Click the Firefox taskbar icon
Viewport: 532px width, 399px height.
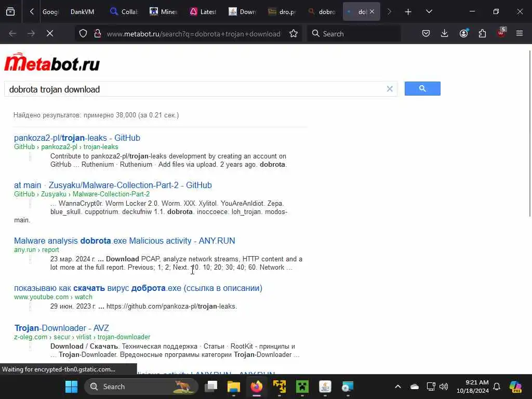tap(257, 387)
